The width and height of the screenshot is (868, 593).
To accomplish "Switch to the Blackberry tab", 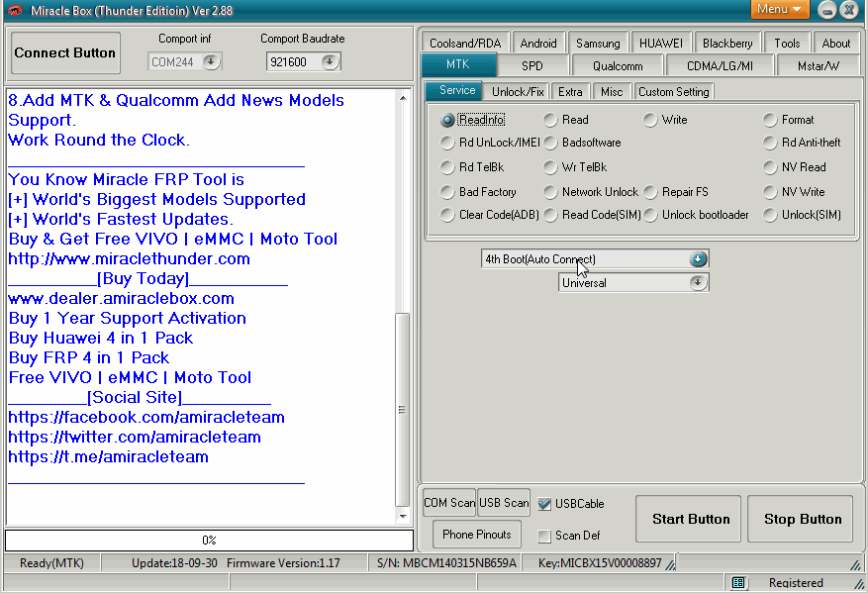I will (x=727, y=44).
